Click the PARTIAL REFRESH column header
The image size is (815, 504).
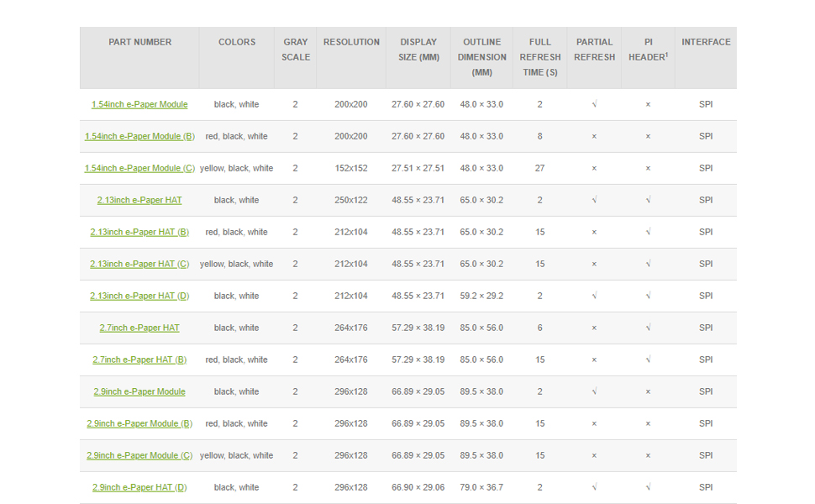tap(594, 50)
